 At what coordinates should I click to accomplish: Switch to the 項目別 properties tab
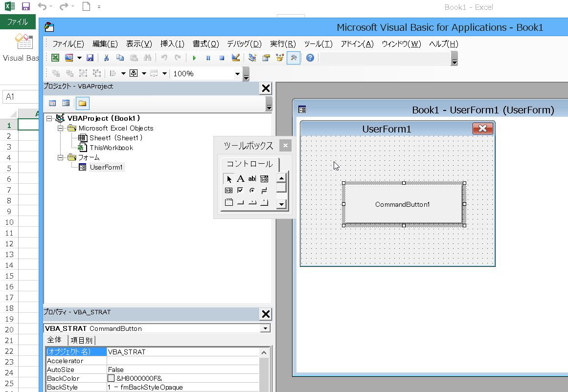tap(82, 340)
